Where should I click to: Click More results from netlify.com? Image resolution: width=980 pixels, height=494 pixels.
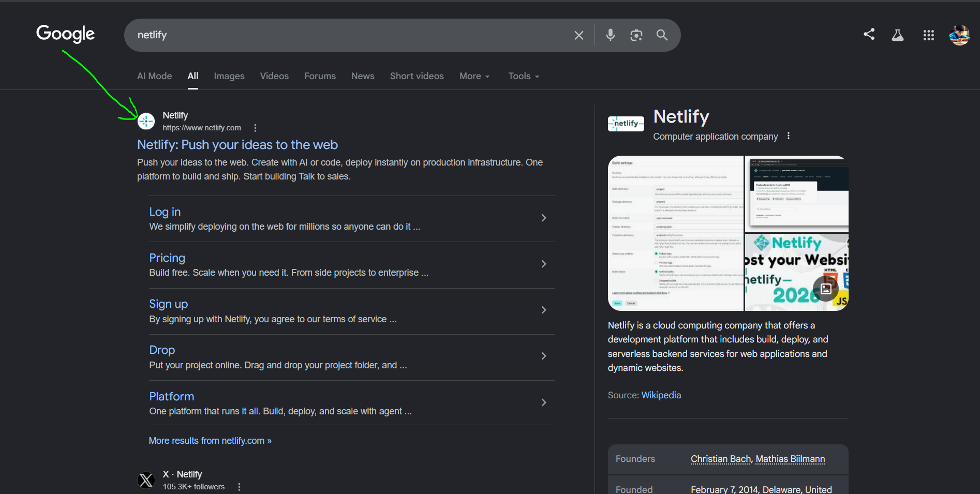(x=210, y=441)
